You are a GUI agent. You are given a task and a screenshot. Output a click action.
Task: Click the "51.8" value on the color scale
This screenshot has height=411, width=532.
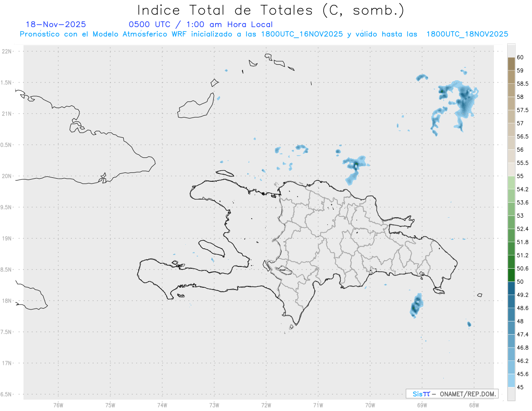tap(523, 242)
